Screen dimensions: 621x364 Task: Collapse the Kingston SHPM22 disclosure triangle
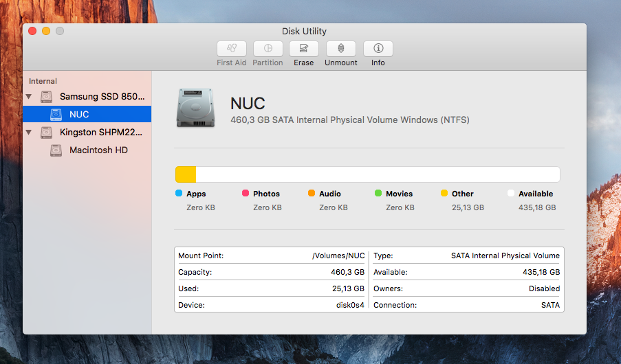pyautogui.click(x=29, y=133)
